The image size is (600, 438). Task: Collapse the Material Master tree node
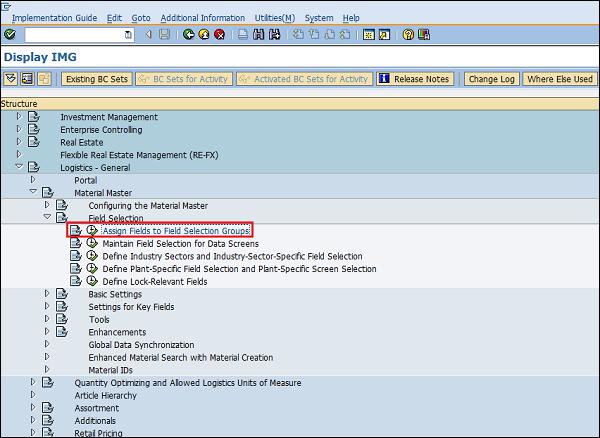[32, 193]
